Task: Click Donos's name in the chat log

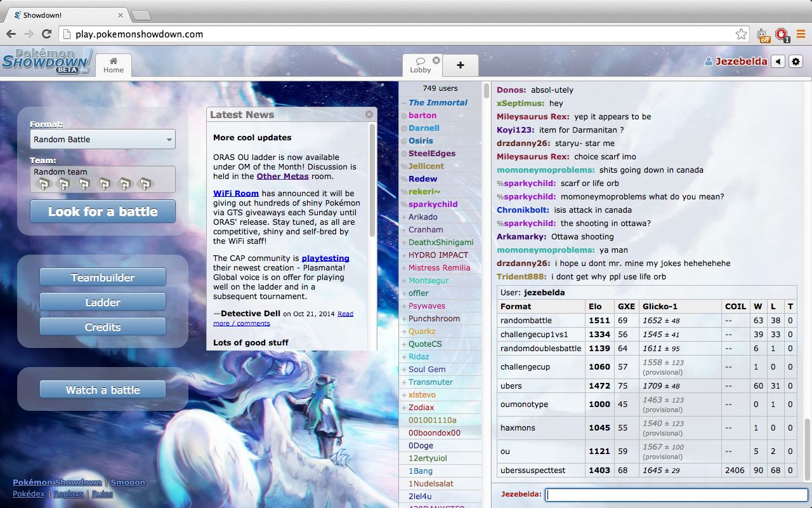Action: pyautogui.click(x=511, y=90)
